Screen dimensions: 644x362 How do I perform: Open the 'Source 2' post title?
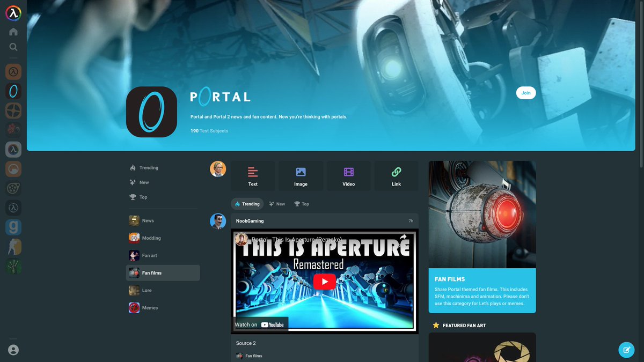[x=246, y=343]
